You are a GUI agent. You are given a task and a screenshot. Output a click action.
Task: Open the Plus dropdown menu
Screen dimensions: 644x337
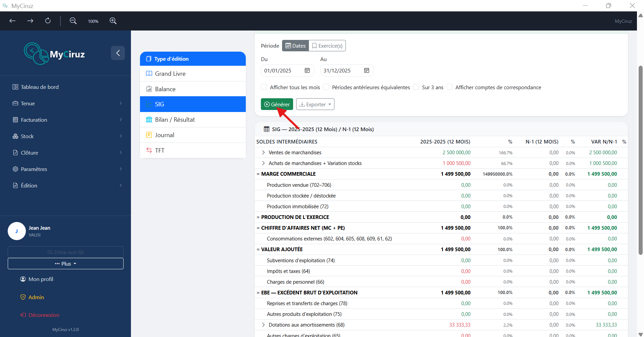point(65,264)
